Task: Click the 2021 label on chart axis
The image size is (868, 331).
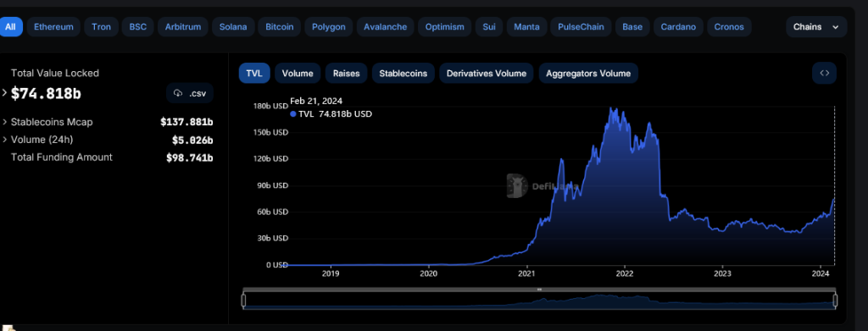Action: pos(527,273)
